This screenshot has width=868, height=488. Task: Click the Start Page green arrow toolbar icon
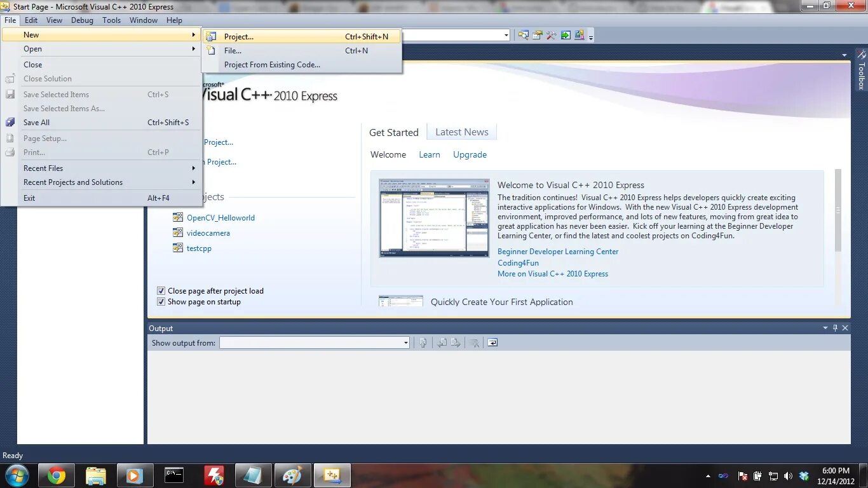pyautogui.click(x=566, y=36)
